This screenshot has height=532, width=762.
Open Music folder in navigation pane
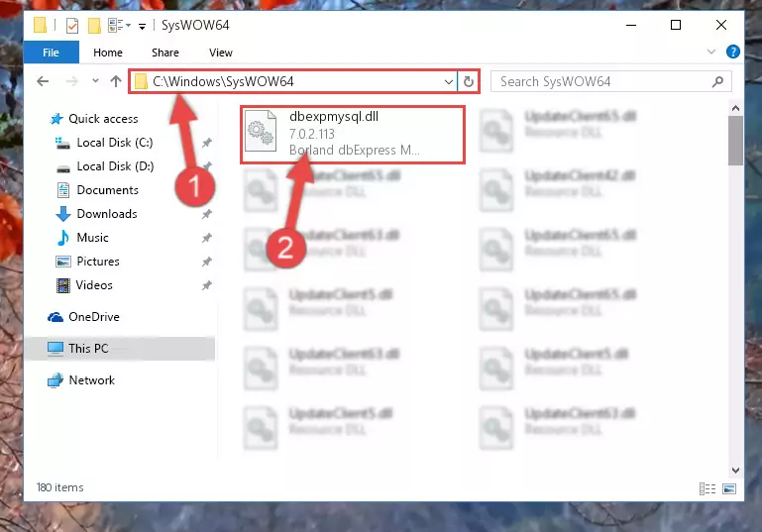[92, 238]
